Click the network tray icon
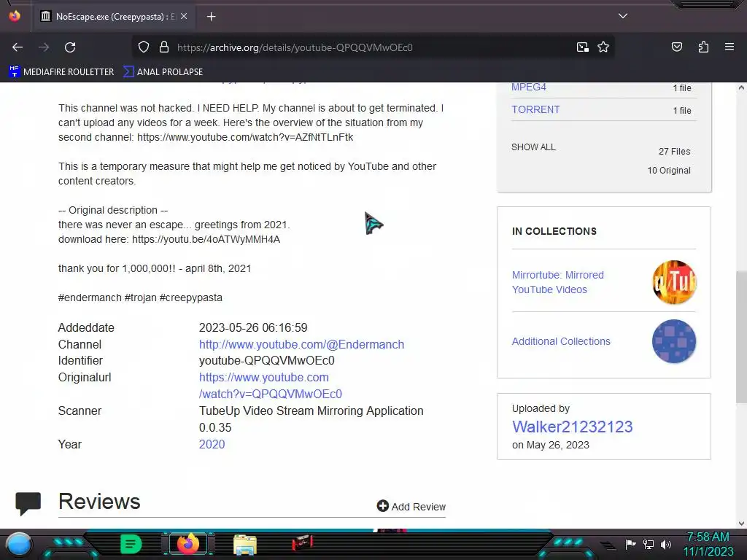 click(649, 544)
